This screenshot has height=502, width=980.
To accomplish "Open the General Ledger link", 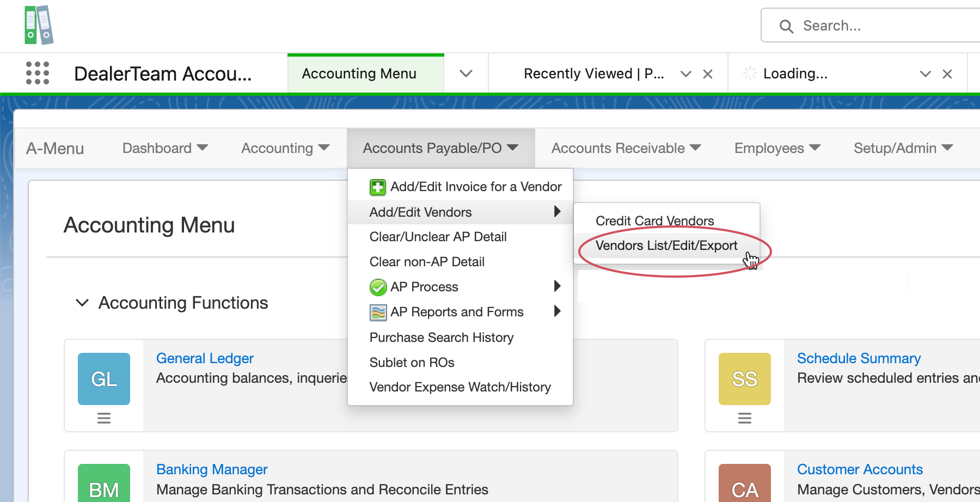I will tap(205, 358).
